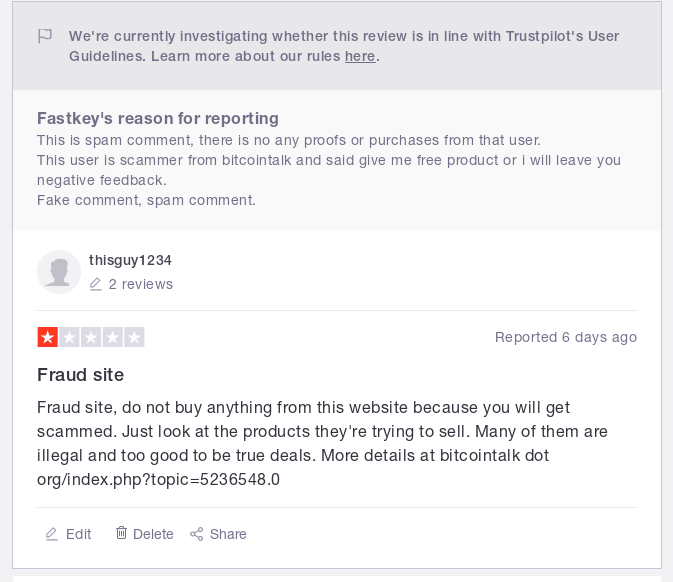Open the 'Fraud site' review title
Viewport: 673px width, 582px height.
pyautogui.click(x=81, y=375)
